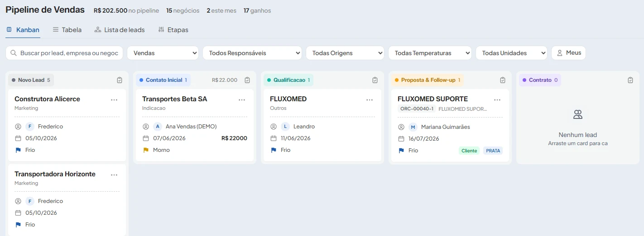Open the Todas Unidades dropdown
Screen dimensions: 644x236
coord(511,53)
